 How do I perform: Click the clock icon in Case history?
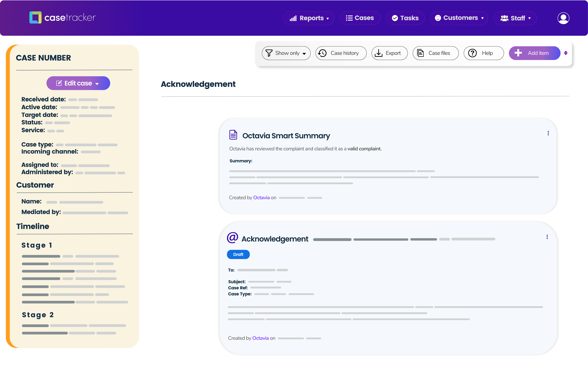(x=322, y=53)
